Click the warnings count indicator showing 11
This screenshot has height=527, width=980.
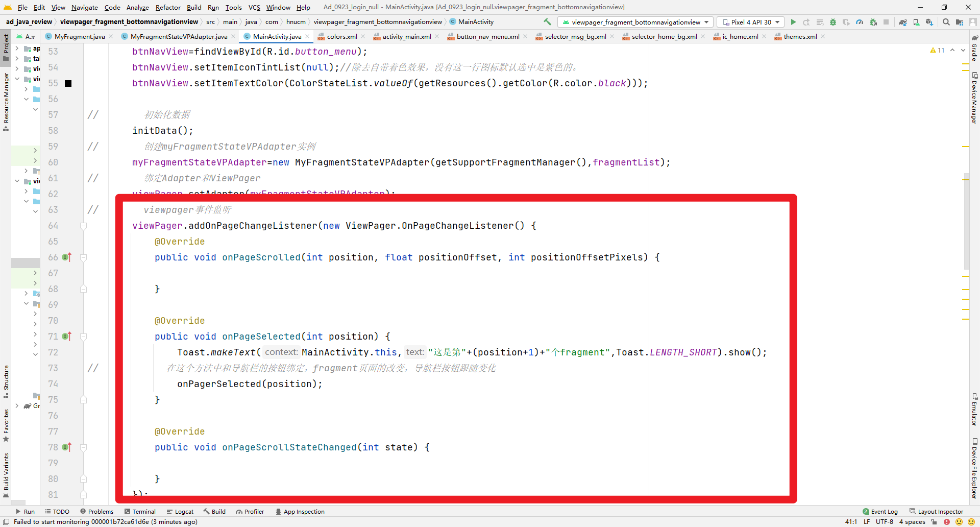point(938,50)
